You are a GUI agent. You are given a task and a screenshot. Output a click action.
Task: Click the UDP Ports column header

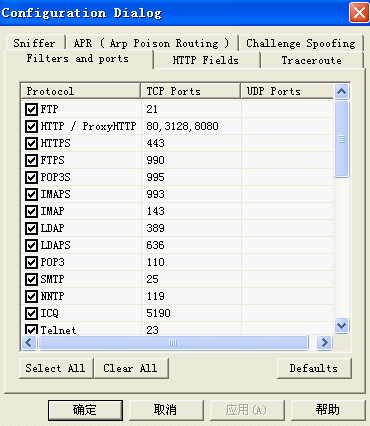point(287,91)
